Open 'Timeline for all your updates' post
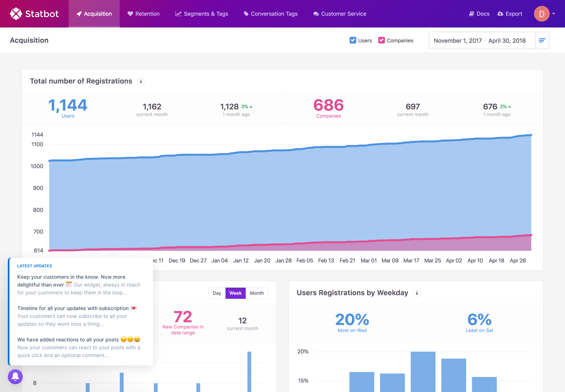The image size is (565, 392). coord(73,308)
